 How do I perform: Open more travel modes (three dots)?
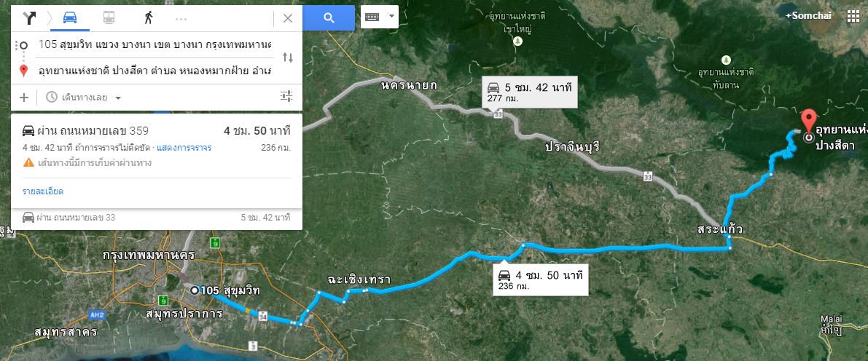pyautogui.click(x=181, y=18)
